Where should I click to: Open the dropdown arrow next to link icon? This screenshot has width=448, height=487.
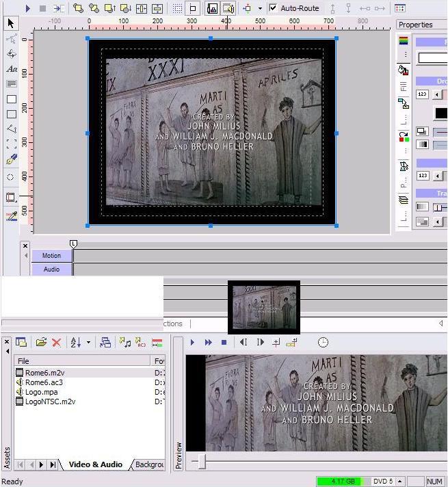pyautogui.click(x=260, y=9)
